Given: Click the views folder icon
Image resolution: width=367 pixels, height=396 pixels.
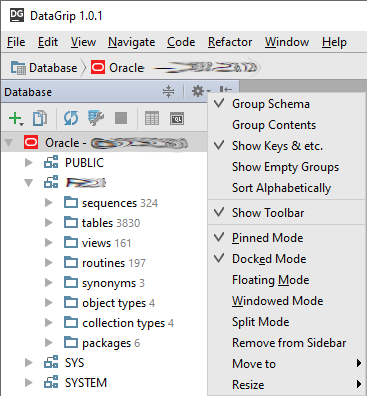Looking at the screenshot, I should (71, 242).
